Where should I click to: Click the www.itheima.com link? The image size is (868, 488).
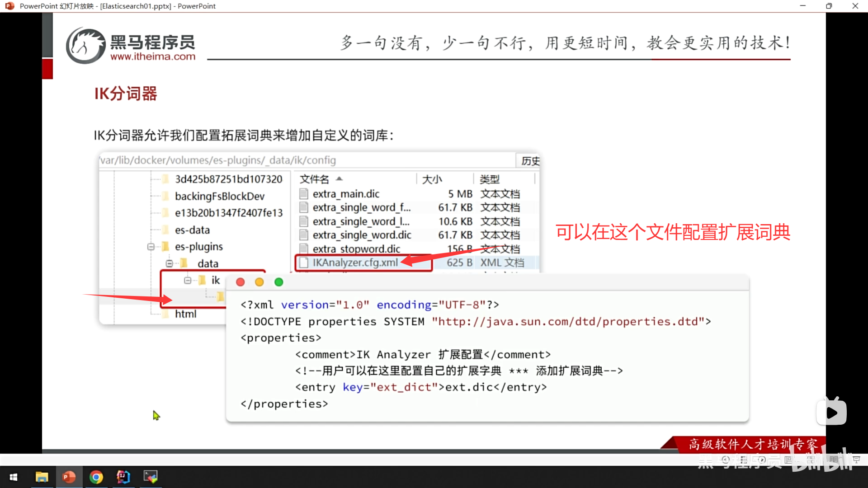[153, 56]
